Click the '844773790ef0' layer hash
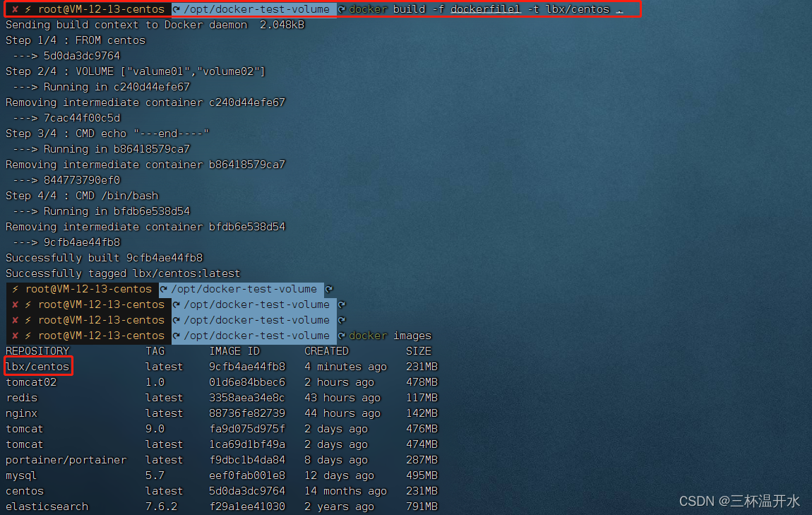 pyautogui.click(x=82, y=180)
